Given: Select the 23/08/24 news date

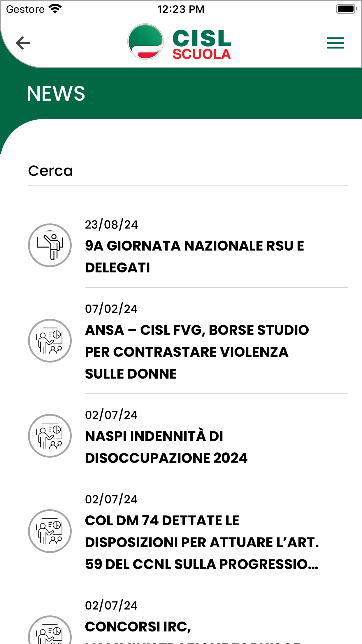Looking at the screenshot, I should (x=111, y=225).
